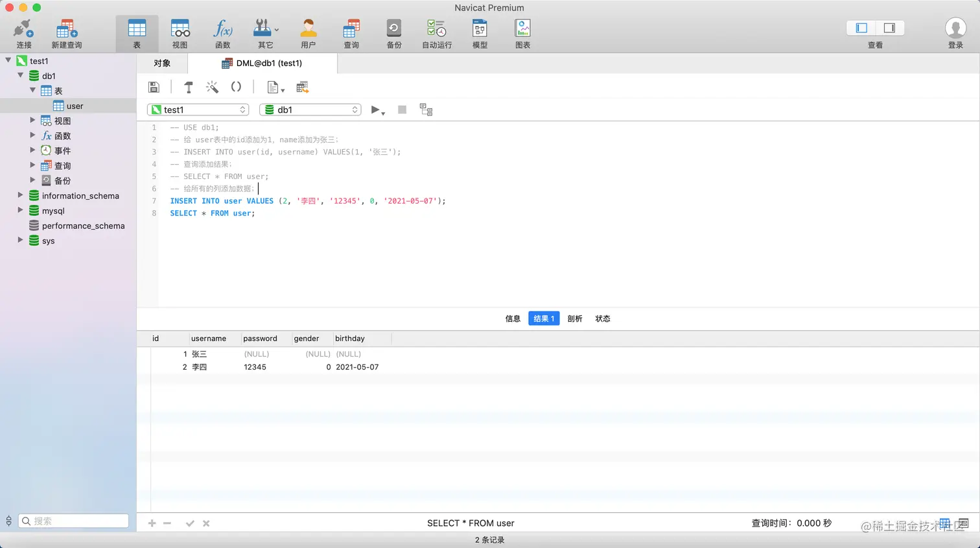This screenshot has height=548, width=980.
Task: Open 自动运行 (Automation) toolbar icon
Action: pyautogui.click(x=436, y=29)
